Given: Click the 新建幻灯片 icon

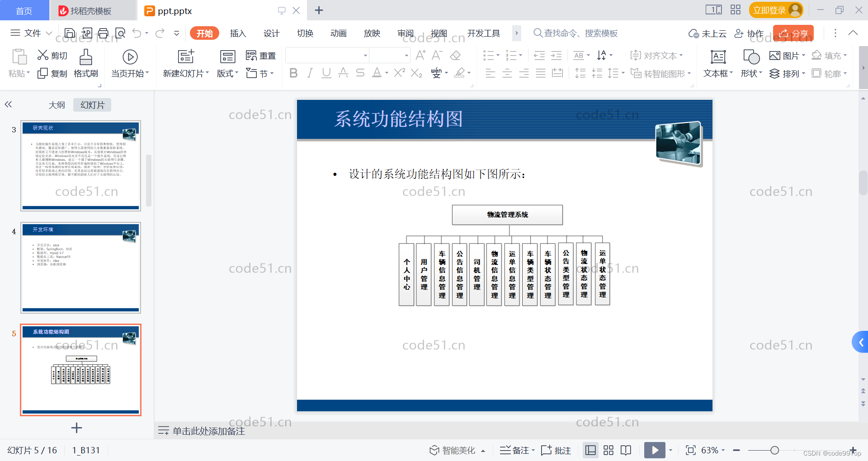Looking at the screenshot, I should [186, 56].
